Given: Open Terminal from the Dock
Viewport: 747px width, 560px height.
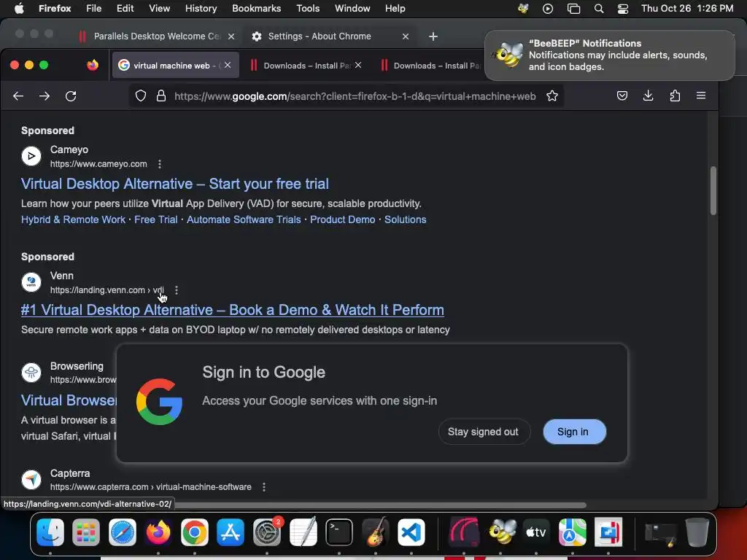Looking at the screenshot, I should pyautogui.click(x=339, y=532).
